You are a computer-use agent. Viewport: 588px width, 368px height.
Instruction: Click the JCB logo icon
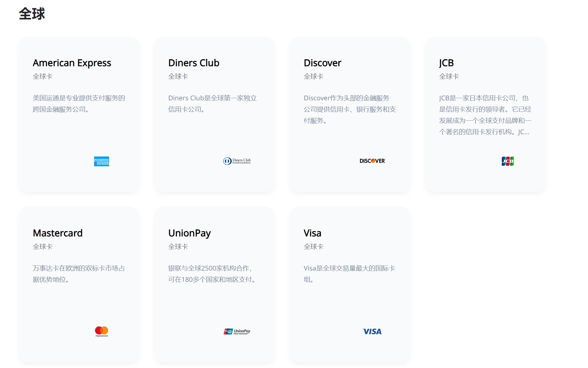coord(508,161)
